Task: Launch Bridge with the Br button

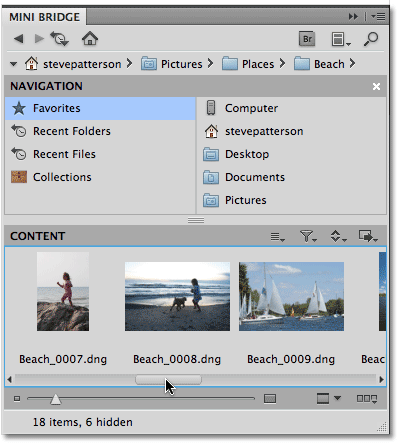Action: pyautogui.click(x=307, y=39)
